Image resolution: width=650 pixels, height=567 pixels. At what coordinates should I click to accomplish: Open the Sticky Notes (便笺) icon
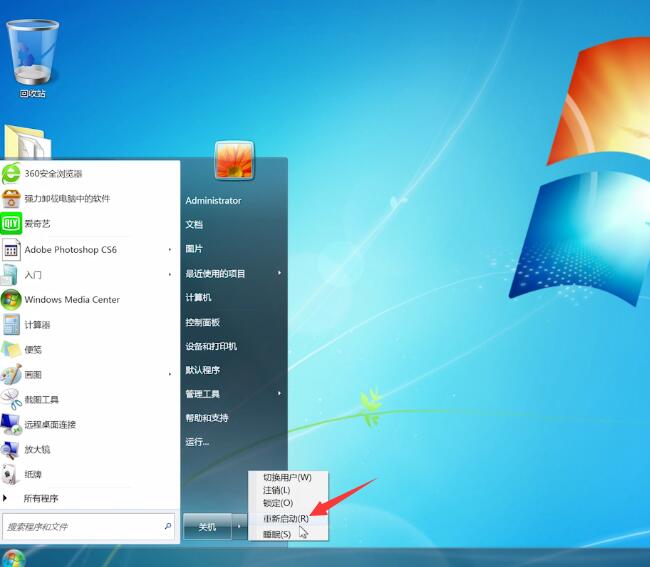coord(11,349)
